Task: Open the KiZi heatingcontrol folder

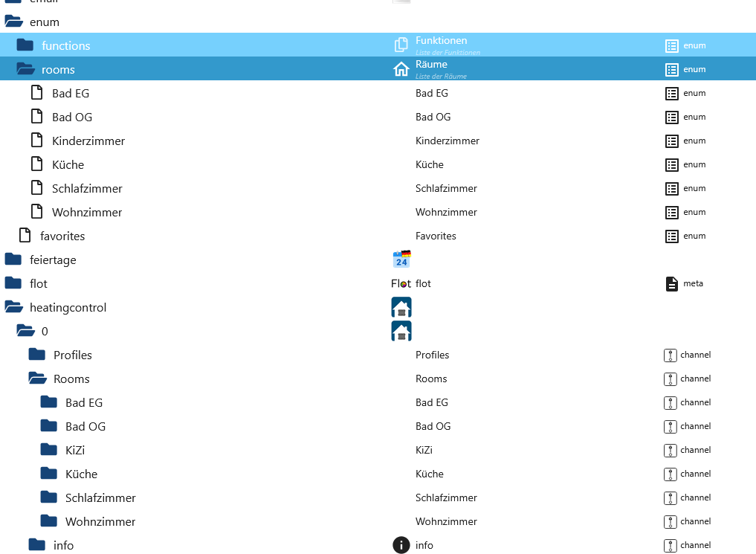Action: click(49, 449)
